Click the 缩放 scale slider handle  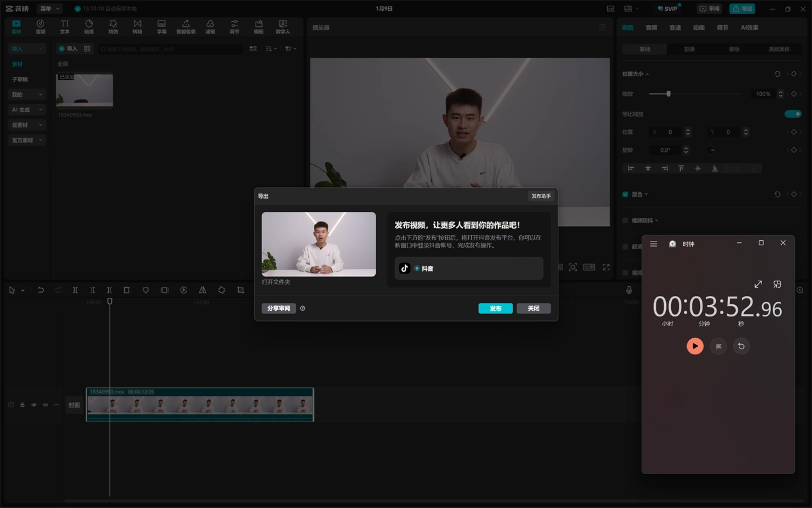[669, 94]
